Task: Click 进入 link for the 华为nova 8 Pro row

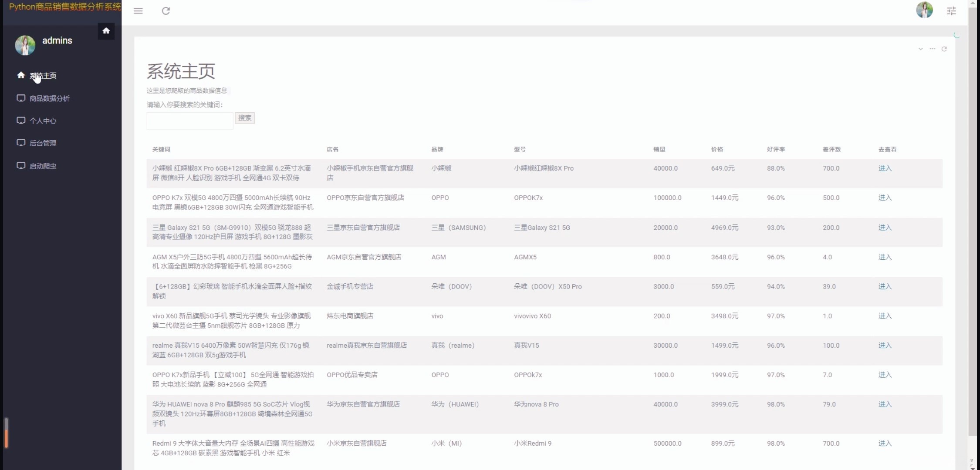Action: pos(885,404)
